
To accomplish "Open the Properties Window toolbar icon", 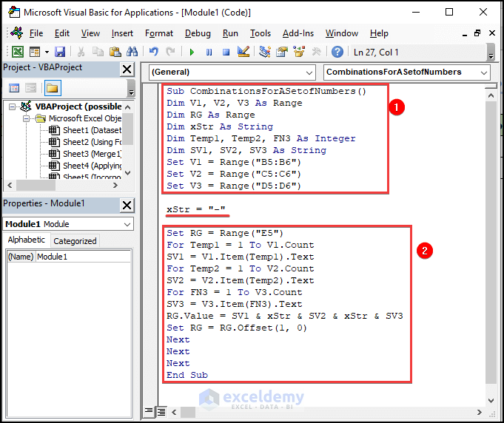I will [x=282, y=52].
